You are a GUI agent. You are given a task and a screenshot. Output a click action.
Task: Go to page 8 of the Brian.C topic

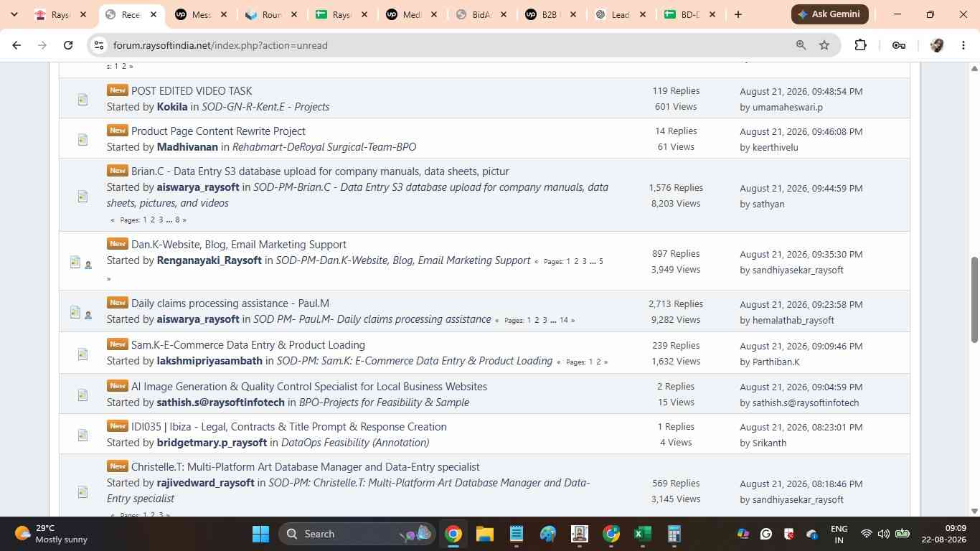pos(177,220)
